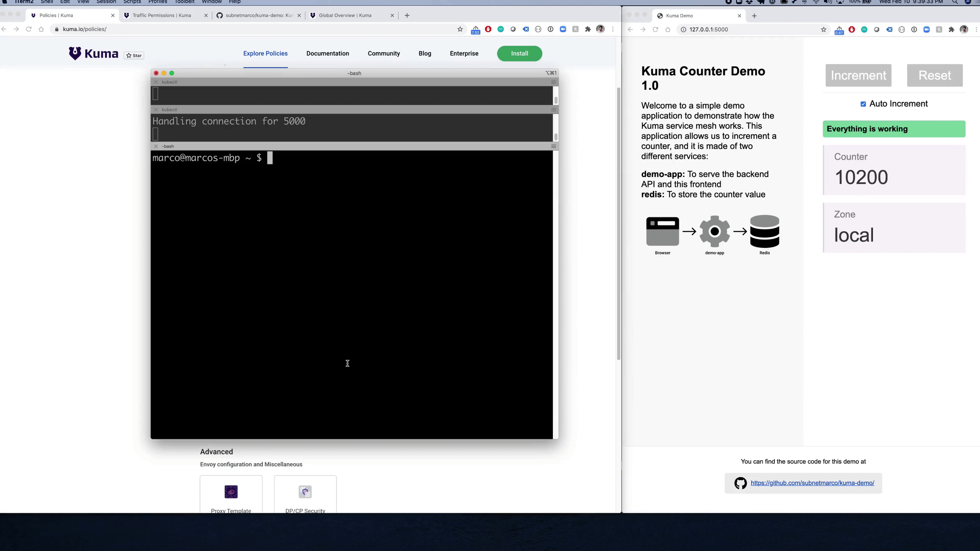Image resolution: width=980 pixels, height=551 pixels.
Task: Close the -bash terminal pane
Action: click(156, 146)
